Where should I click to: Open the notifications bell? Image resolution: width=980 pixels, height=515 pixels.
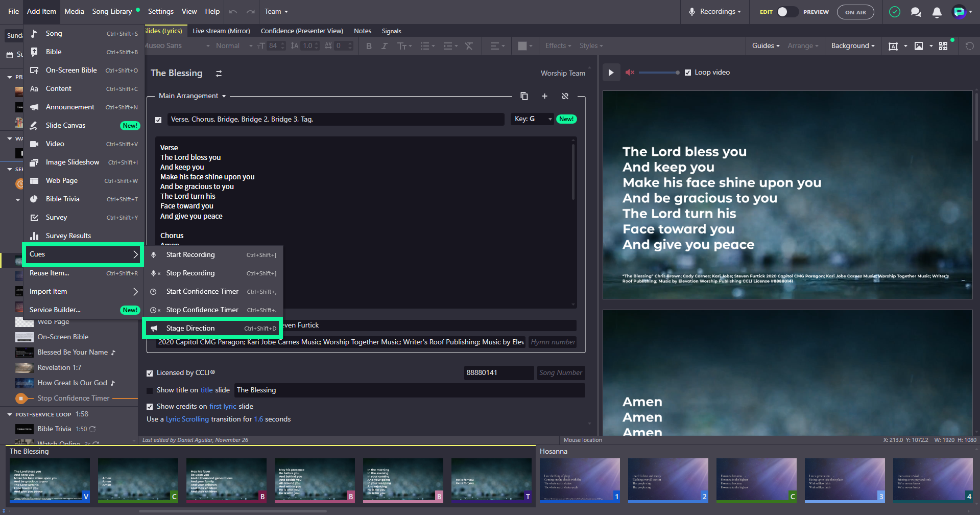click(937, 12)
